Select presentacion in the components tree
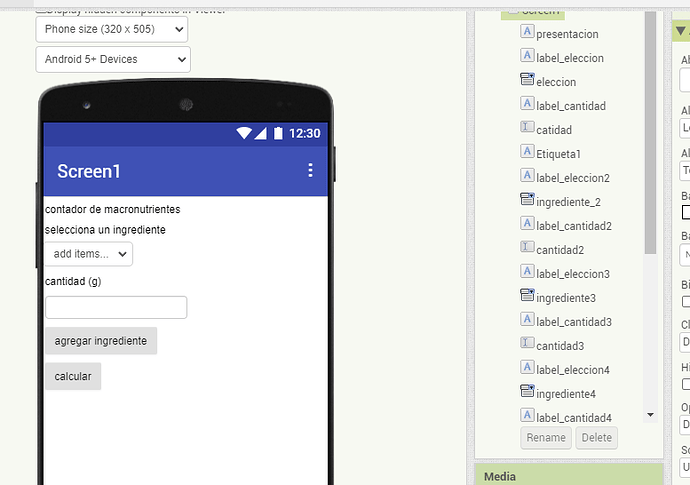690x485 pixels. pos(567,34)
